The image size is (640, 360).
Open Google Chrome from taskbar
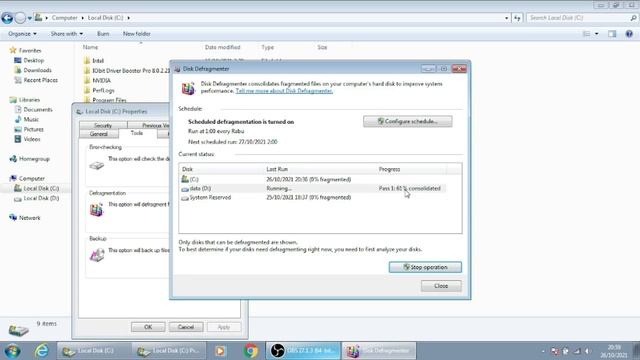click(x=251, y=351)
